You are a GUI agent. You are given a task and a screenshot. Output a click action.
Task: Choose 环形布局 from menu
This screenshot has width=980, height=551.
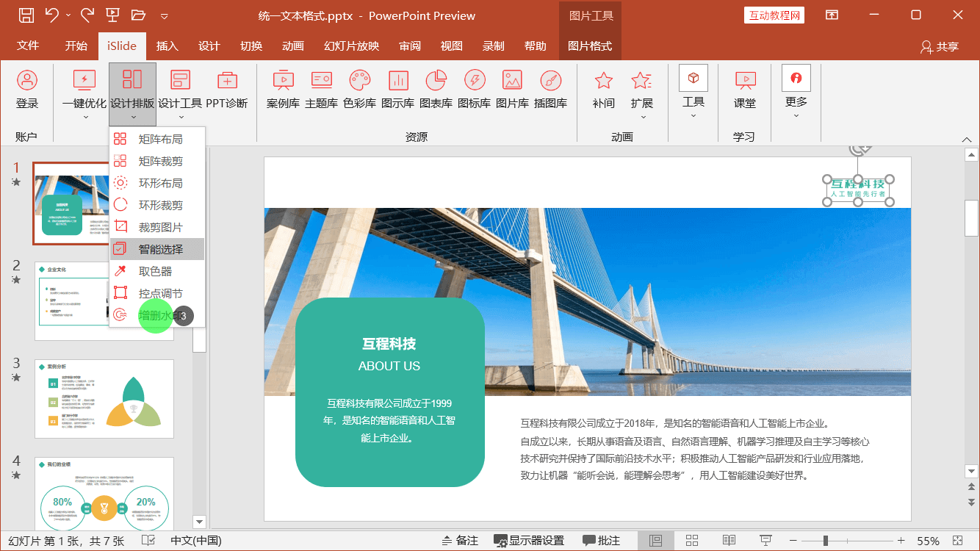click(157, 183)
